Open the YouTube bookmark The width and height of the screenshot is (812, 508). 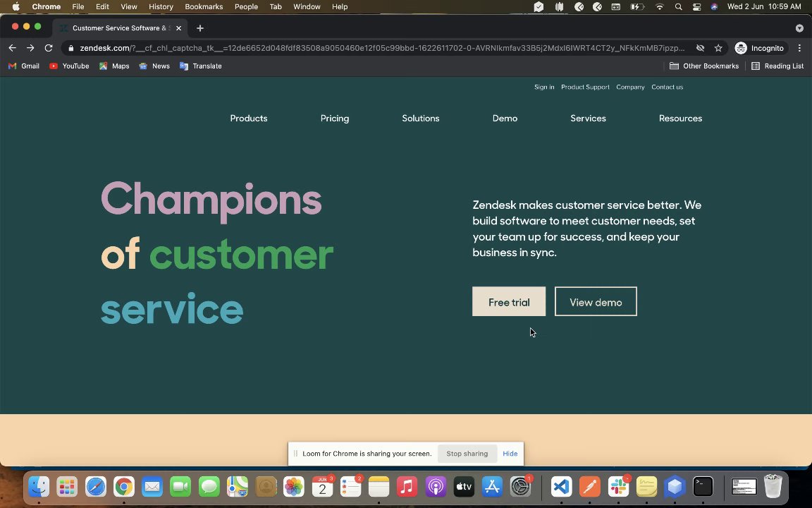69,66
